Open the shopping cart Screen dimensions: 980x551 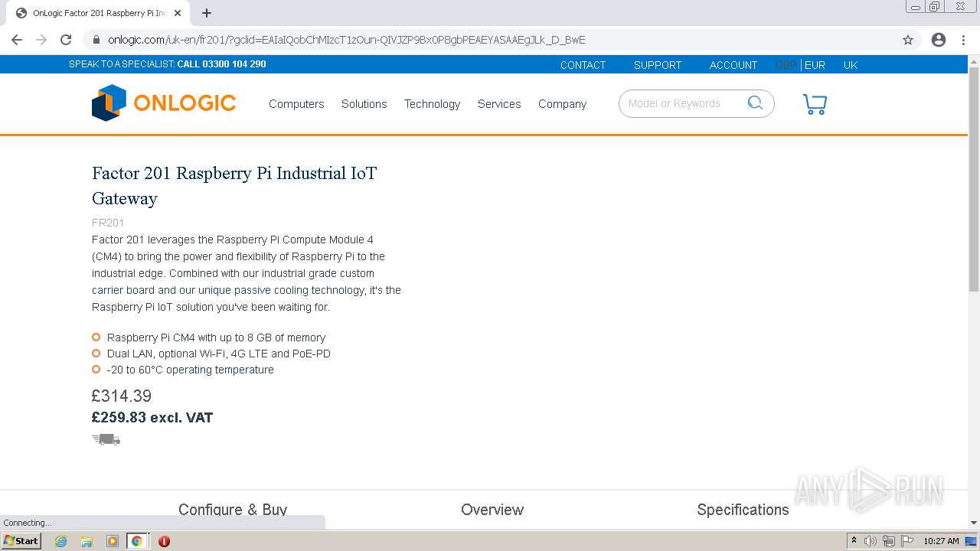tap(815, 104)
